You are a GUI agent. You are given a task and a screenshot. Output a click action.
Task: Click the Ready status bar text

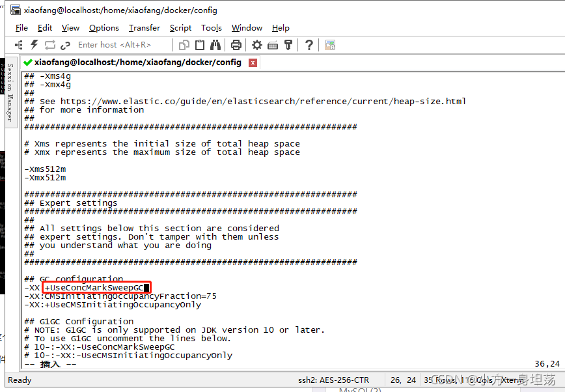[20, 380]
